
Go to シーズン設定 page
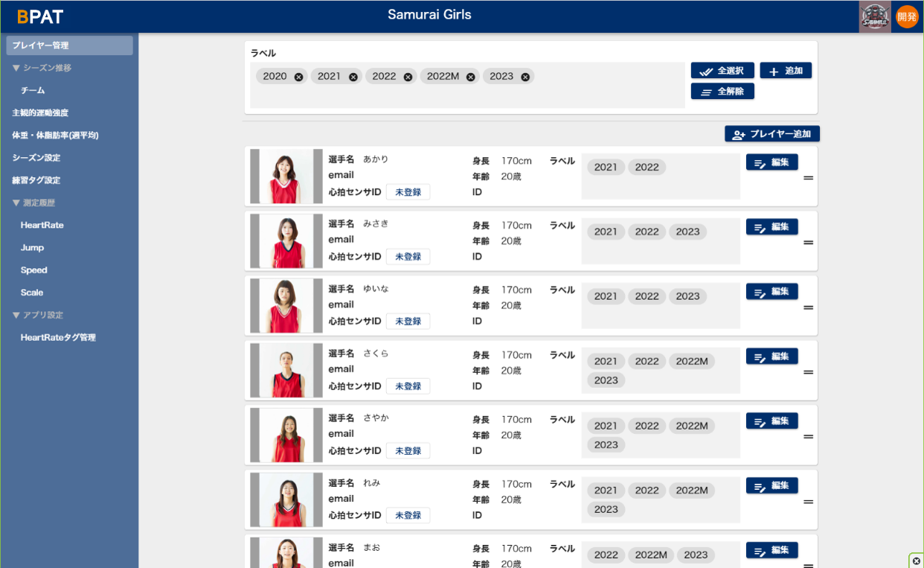click(36, 158)
